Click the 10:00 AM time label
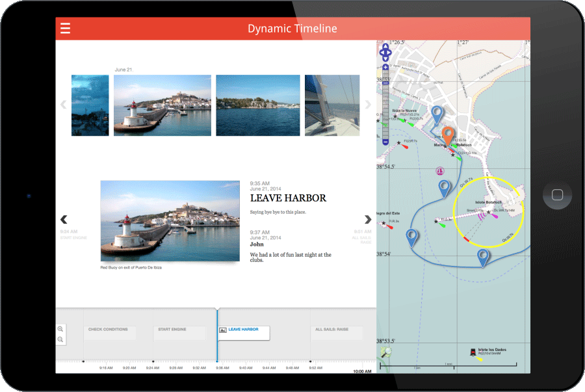Screen dimensions: 585x392 pos(362,371)
